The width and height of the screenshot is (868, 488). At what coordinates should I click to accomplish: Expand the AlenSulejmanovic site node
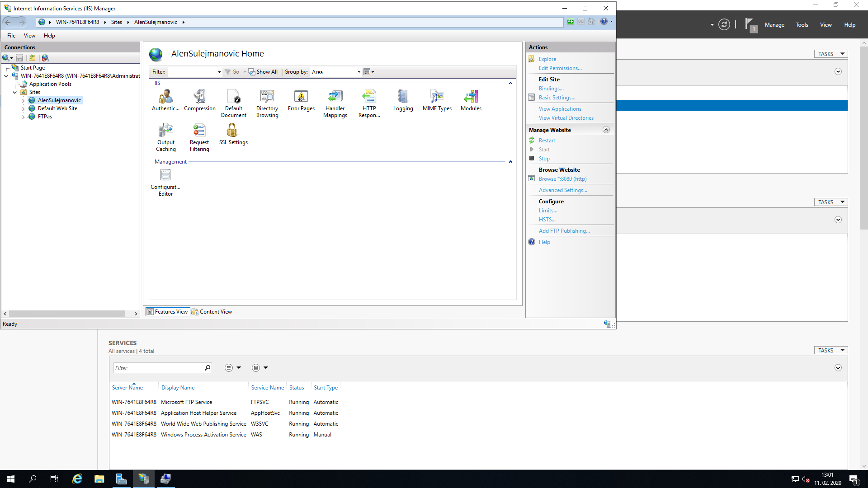(x=24, y=100)
